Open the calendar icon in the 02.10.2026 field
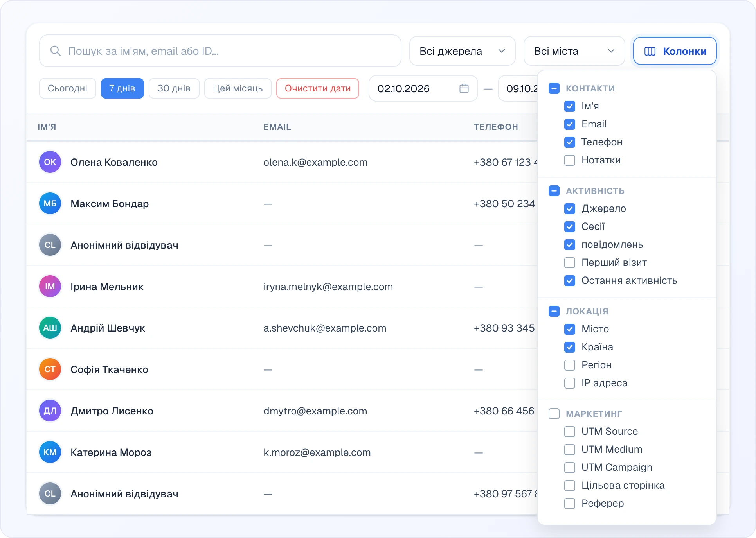This screenshot has width=756, height=538. [x=464, y=88]
